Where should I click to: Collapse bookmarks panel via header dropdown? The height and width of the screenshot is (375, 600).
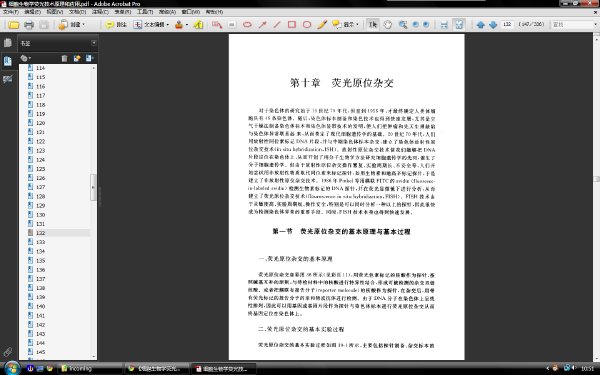point(94,43)
